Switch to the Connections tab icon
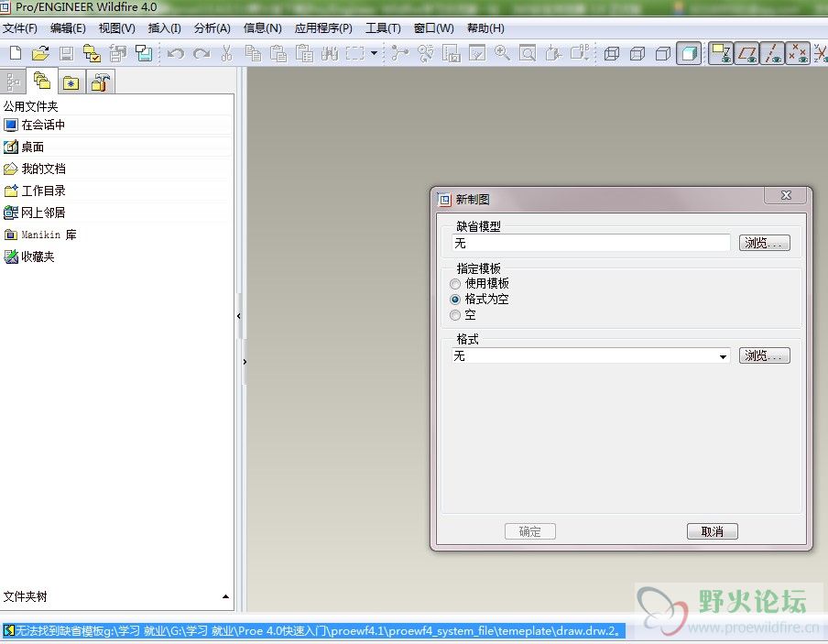Screen dimensions: 828x644 pyautogui.click(x=100, y=82)
